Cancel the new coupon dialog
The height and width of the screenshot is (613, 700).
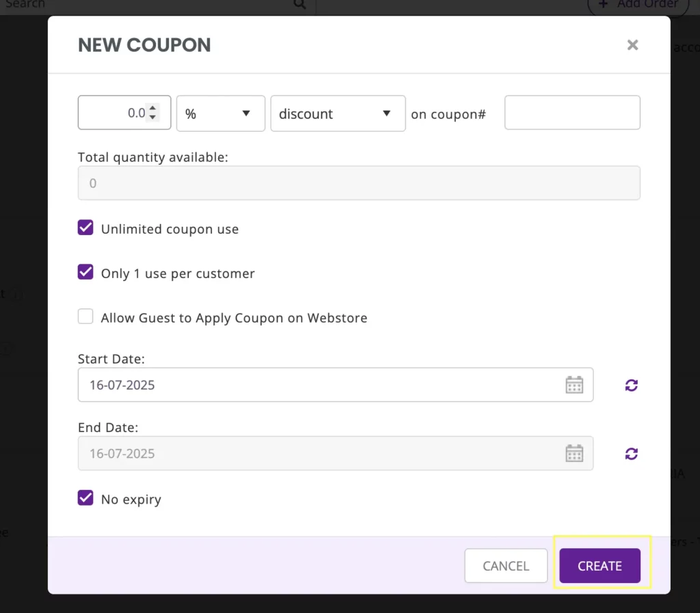point(506,565)
